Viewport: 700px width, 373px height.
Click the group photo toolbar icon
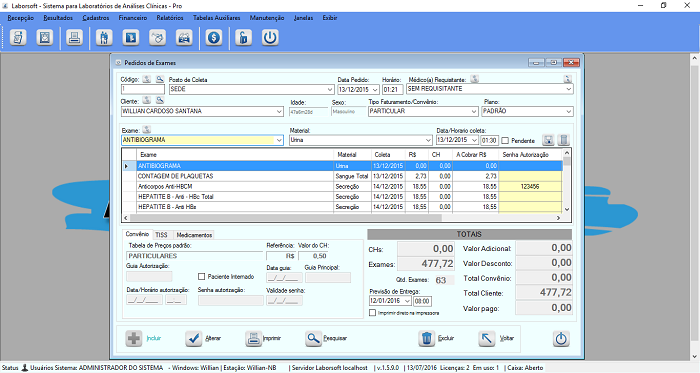point(184,37)
